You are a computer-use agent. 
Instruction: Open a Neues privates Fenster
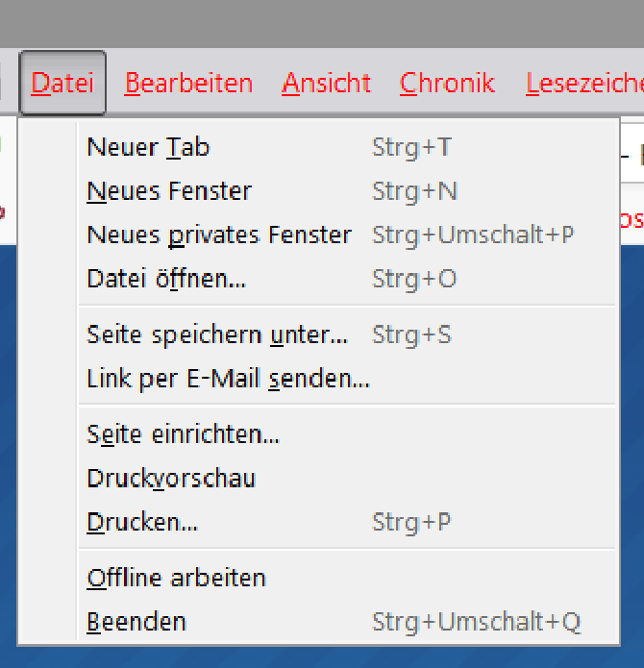(x=219, y=235)
